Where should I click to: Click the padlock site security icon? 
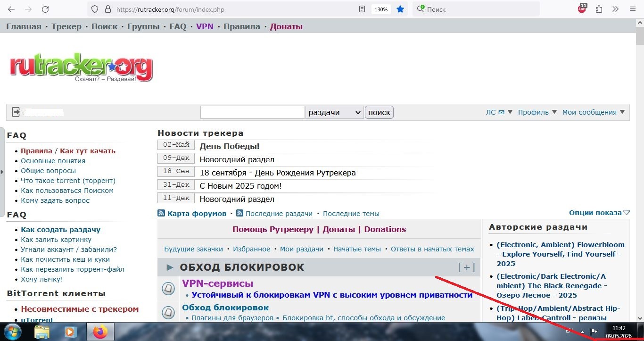[107, 9]
